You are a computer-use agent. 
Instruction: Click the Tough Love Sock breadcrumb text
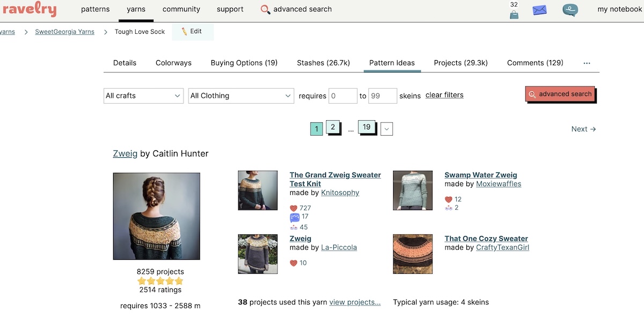click(140, 32)
